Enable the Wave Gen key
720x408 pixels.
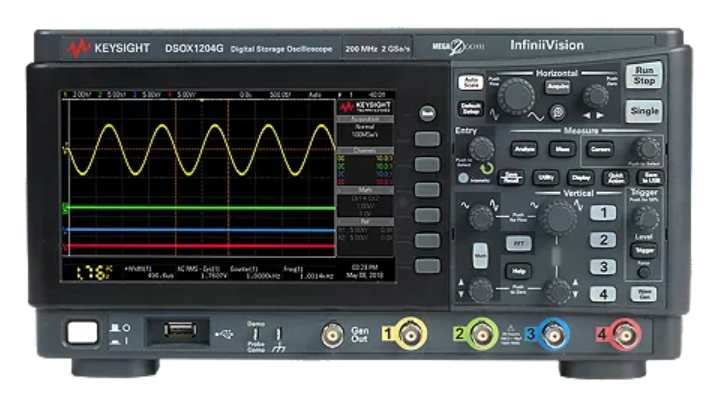(x=644, y=294)
